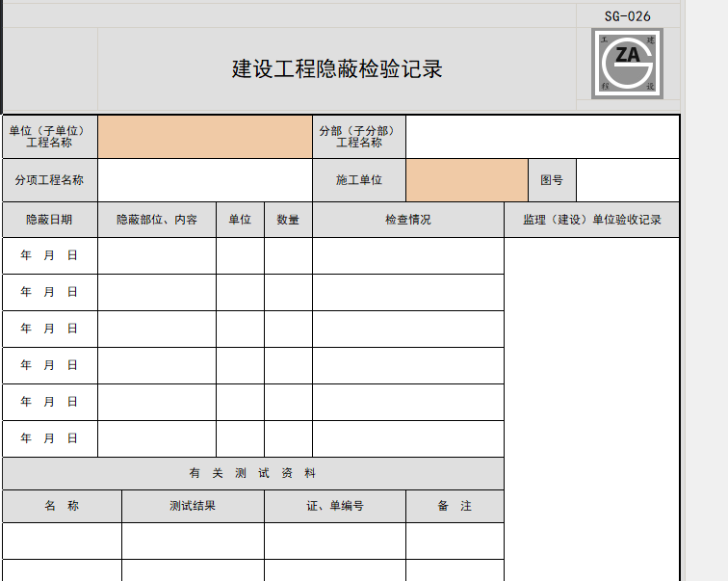Select the 隐蔽部位、内容 header cell

[x=157, y=220]
